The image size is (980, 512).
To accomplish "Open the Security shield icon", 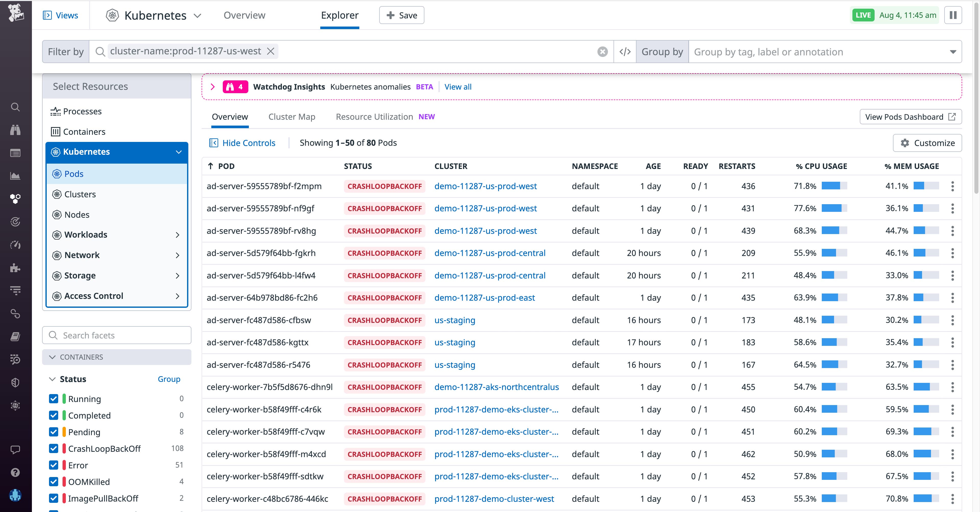I will (x=15, y=382).
